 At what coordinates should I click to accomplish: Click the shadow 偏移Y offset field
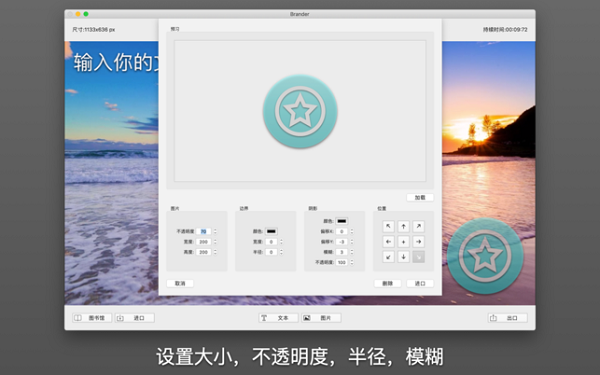pos(342,241)
